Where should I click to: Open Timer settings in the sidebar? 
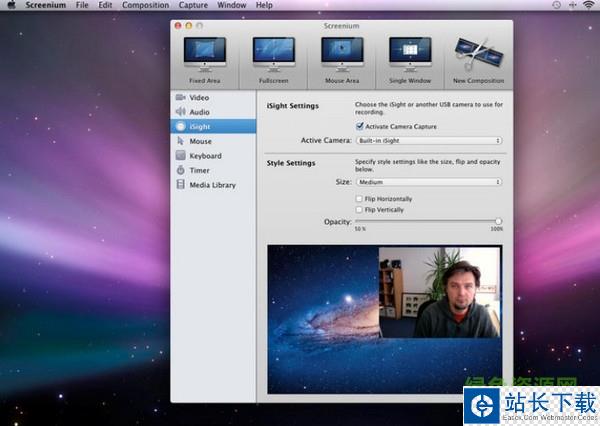pos(199,171)
